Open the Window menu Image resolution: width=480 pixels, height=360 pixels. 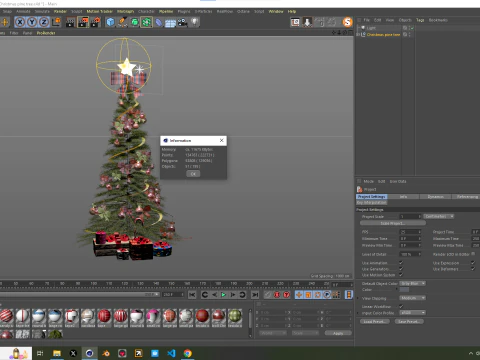[x=276, y=11]
